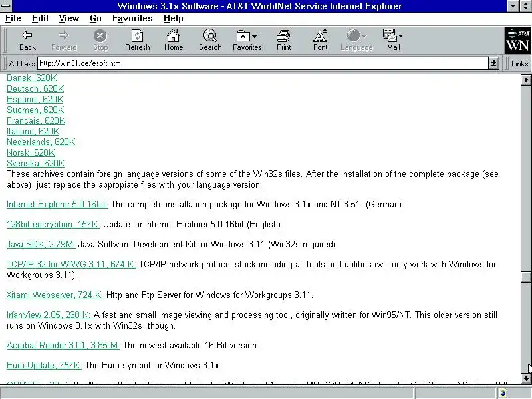
Task: Expand the Links toolbar band
Action: tap(519, 63)
